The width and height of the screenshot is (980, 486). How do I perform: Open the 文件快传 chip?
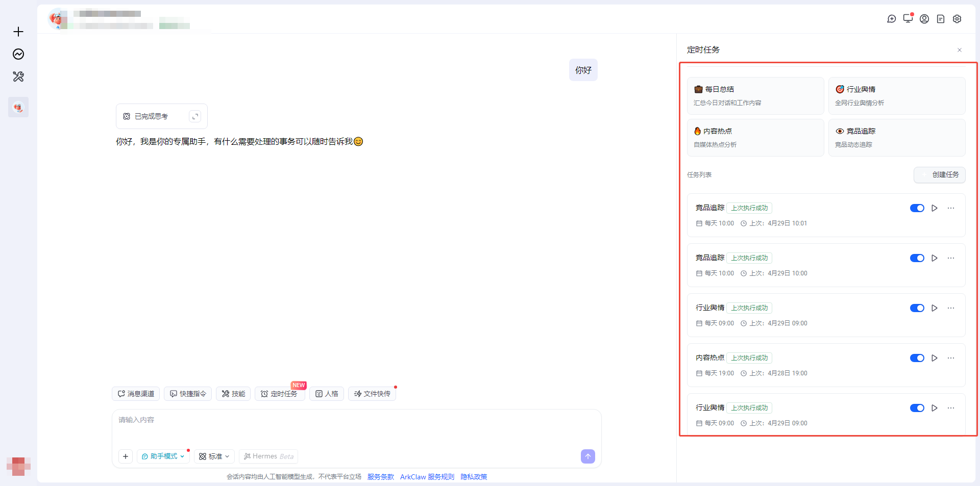pyautogui.click(x=372, y=394)
